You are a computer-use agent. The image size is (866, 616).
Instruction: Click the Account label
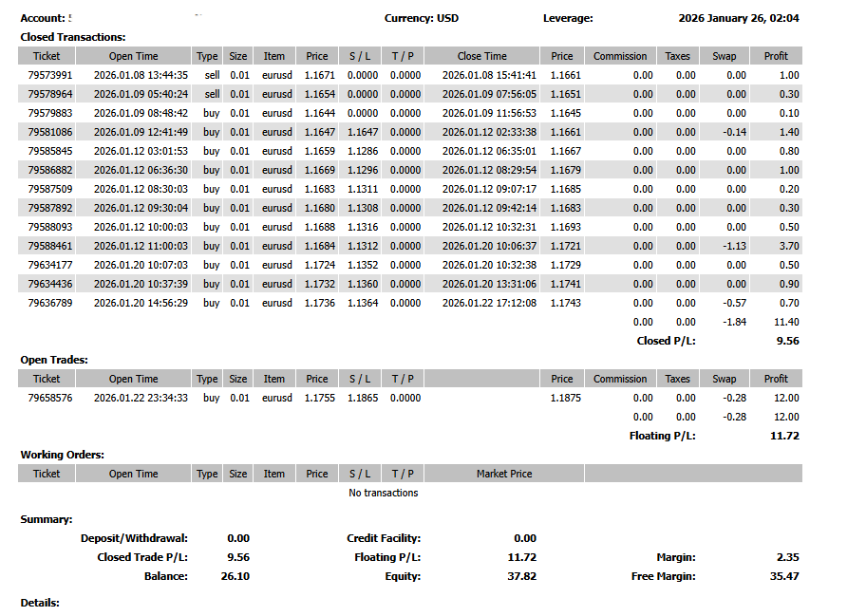(x=43, y=18)
